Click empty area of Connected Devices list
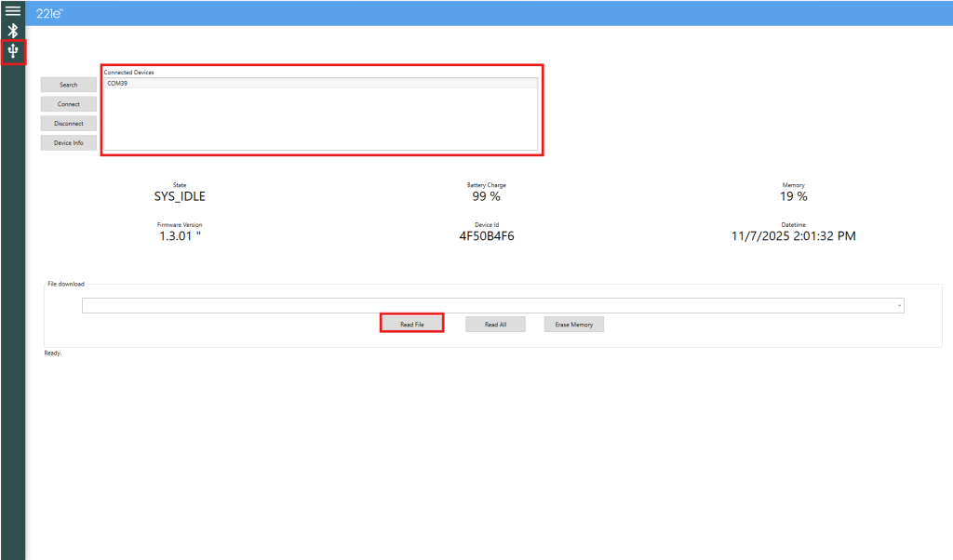 [319, 121]
